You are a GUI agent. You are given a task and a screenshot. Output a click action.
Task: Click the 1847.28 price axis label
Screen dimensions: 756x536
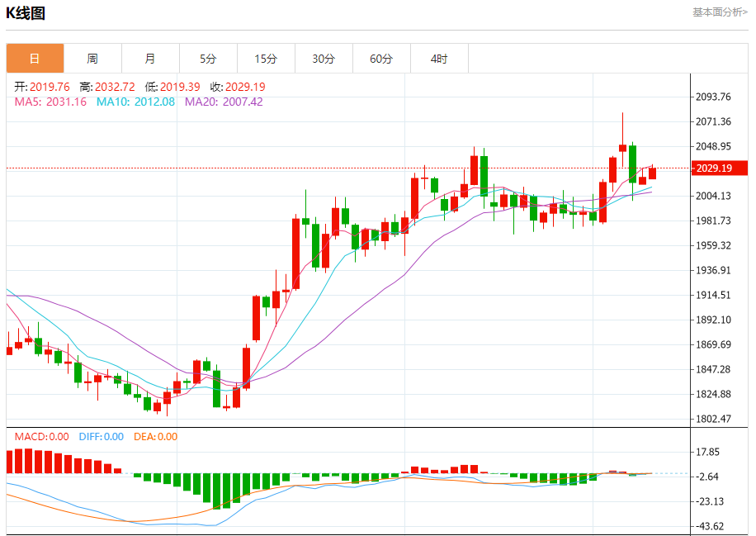pos(713,369)
